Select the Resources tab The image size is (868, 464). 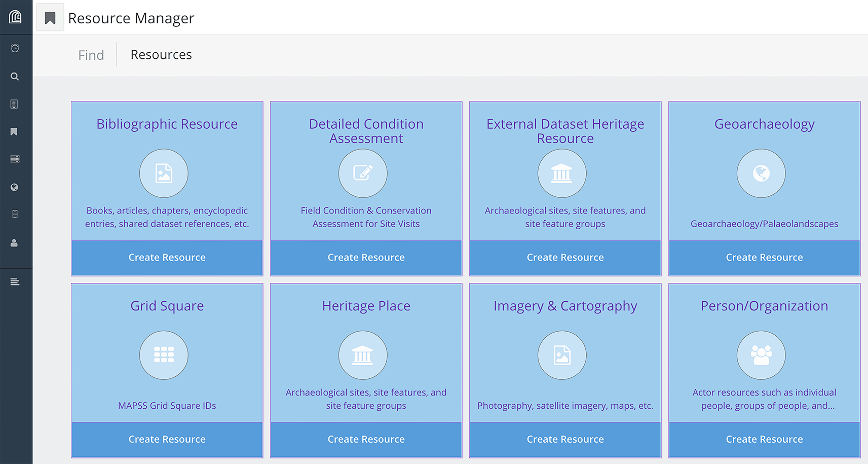click(161, 54)
